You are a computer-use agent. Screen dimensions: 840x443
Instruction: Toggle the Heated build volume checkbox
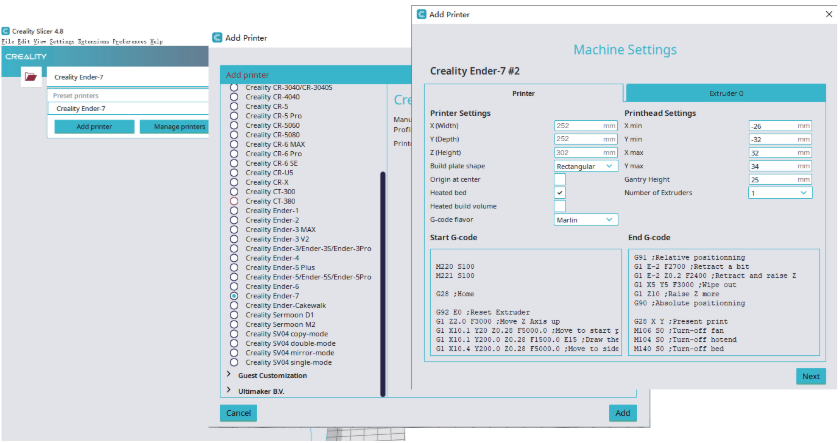pyautogui.click(x=560, y=206)
